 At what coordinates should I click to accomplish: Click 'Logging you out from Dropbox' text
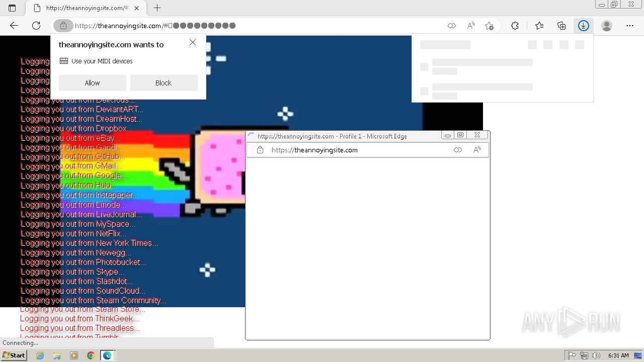[x=76, y=128]
